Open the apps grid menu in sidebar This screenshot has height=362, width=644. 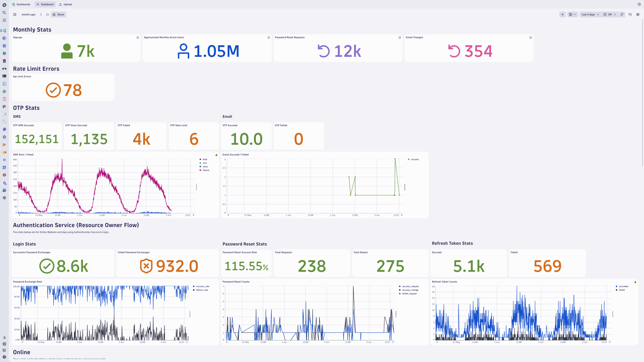click(4, 20)
